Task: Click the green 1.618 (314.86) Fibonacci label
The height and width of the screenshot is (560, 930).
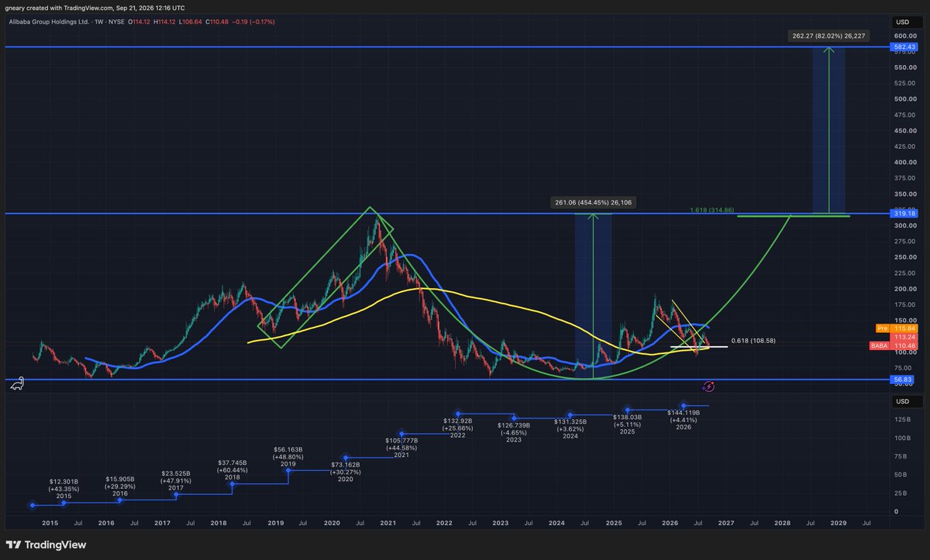Action: tap(712, 210)
